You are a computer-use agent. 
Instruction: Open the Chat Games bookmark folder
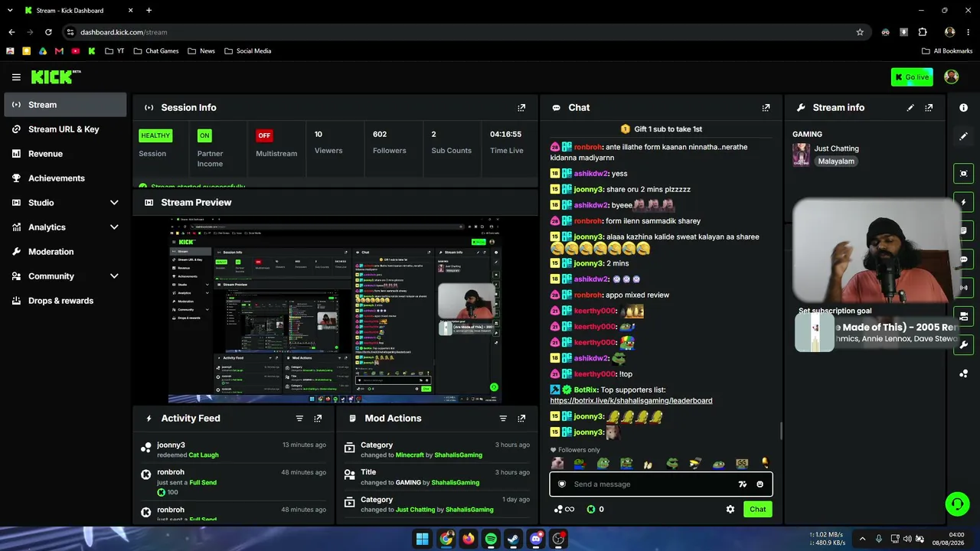[156, 51]
